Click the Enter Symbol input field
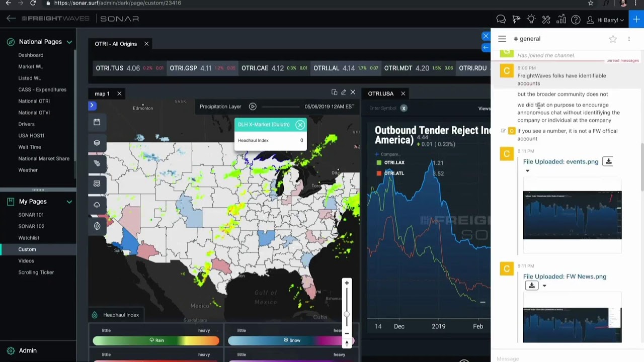This screenshot has height=362, width=644. tap(383, 108)
